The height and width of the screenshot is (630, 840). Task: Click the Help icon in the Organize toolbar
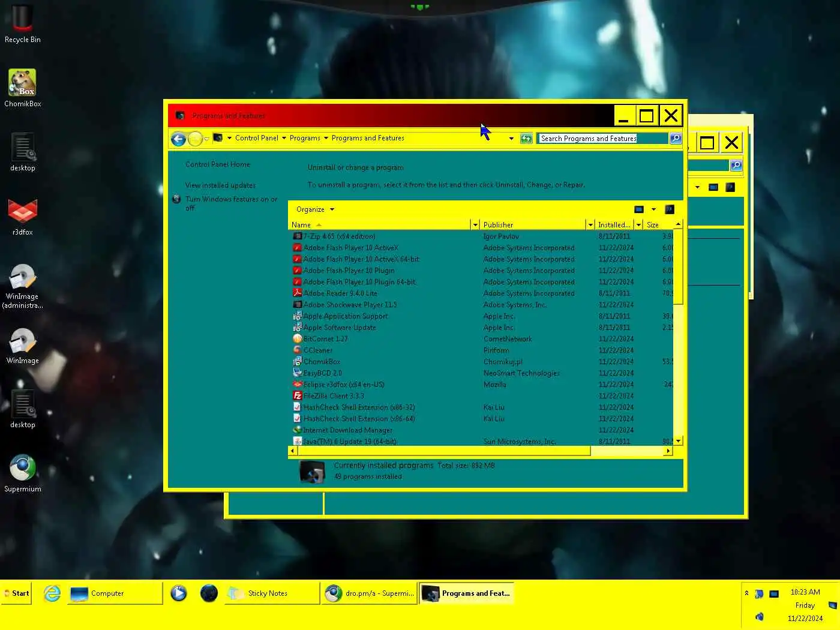(x=670, y=209)
